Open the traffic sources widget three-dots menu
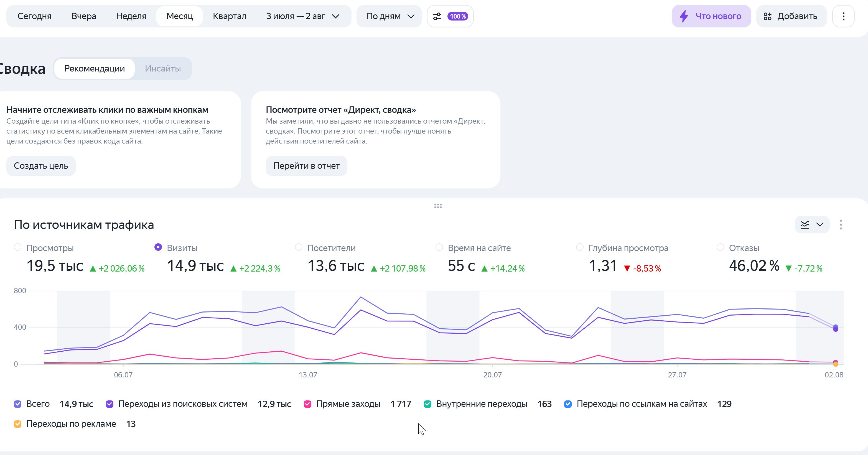Image resolution: width=868 pixels, height=455 pixels. tap(841, 225)
